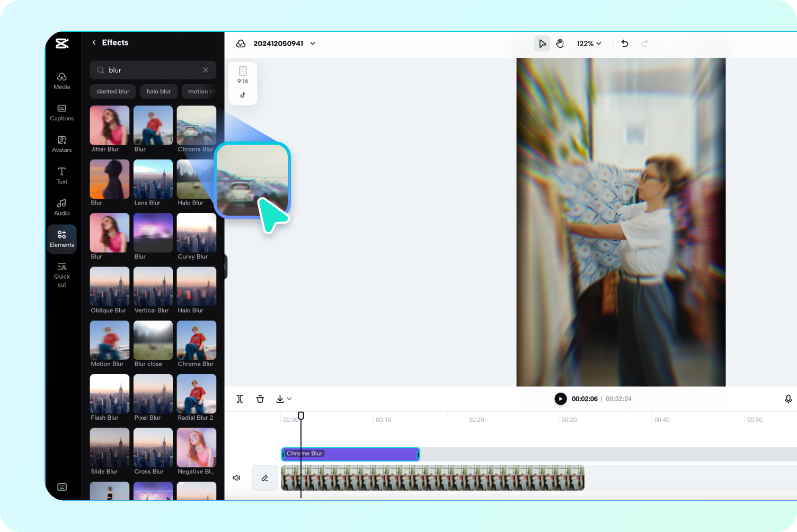The height and width of the screenshot is (532, 797).
Task: Open the Quick cut panel
Action: pos(61,274)
